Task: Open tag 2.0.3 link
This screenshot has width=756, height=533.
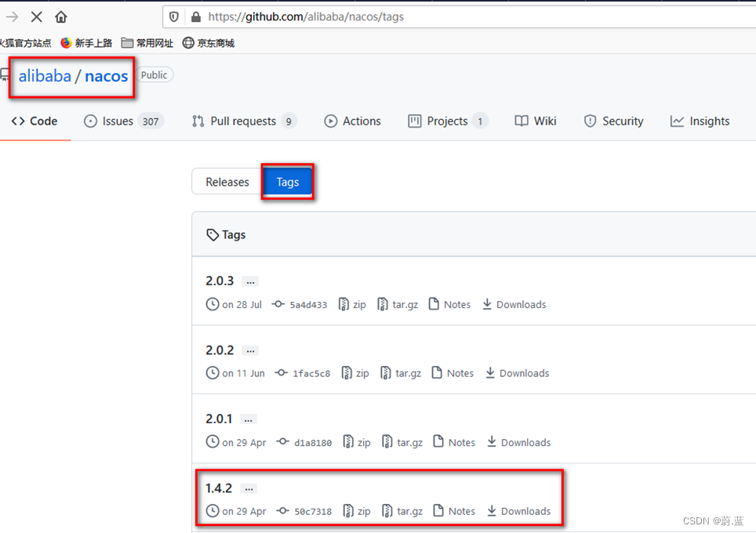Action: (220, 281)
